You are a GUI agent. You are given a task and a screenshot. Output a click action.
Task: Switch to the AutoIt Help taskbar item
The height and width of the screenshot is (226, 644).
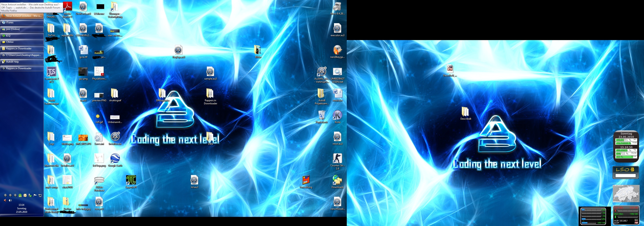click(x=22, y=62)
